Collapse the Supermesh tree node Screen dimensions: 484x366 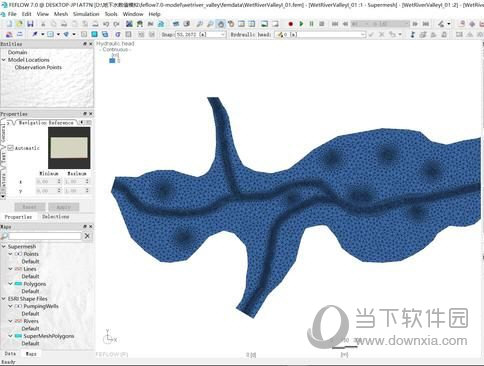(x=4, y=247)
